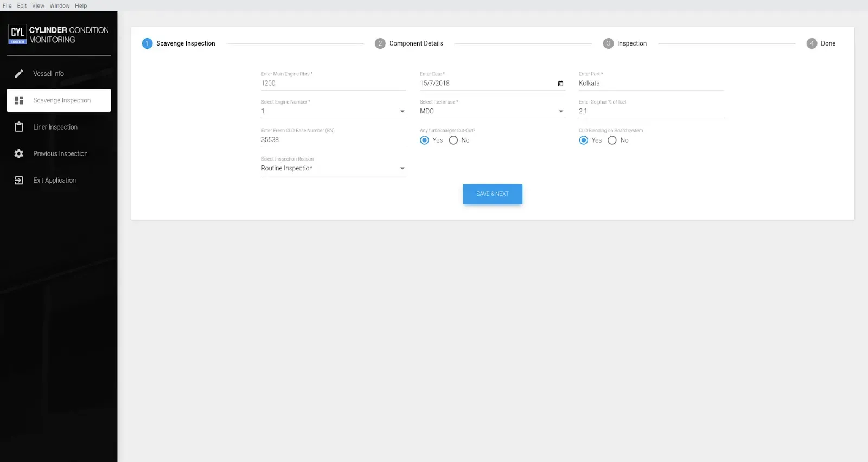Click the Previous Inspection gear icon
Screen dimensions: 868x462
[19, 154]
